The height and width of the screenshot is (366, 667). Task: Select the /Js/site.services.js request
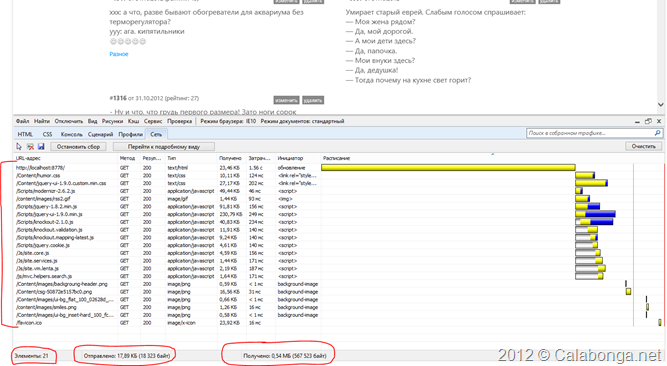click(36, 260)
